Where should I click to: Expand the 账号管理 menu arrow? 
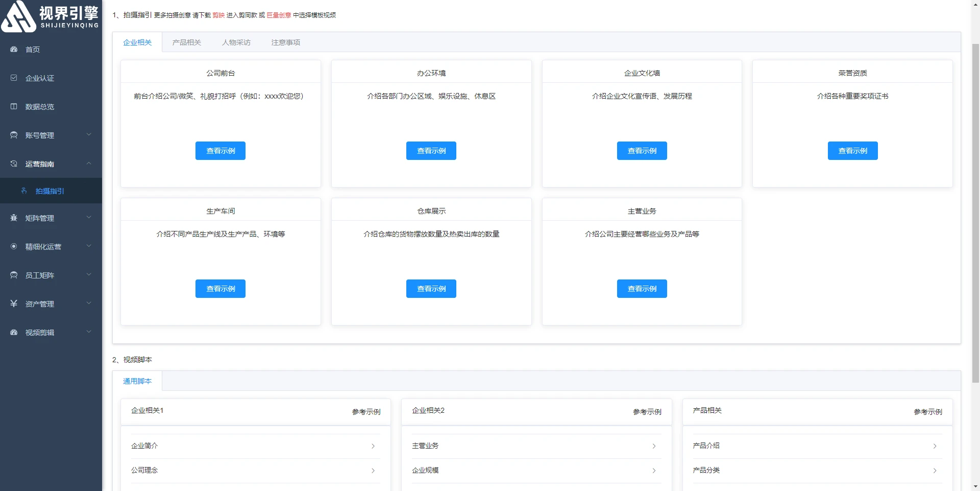(x=89, y=135)
